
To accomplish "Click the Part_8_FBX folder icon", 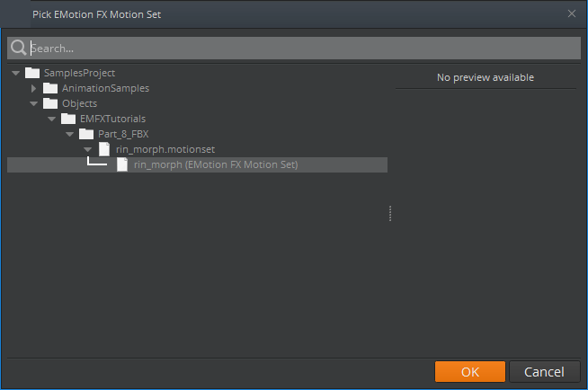I will tap(86, 134).
